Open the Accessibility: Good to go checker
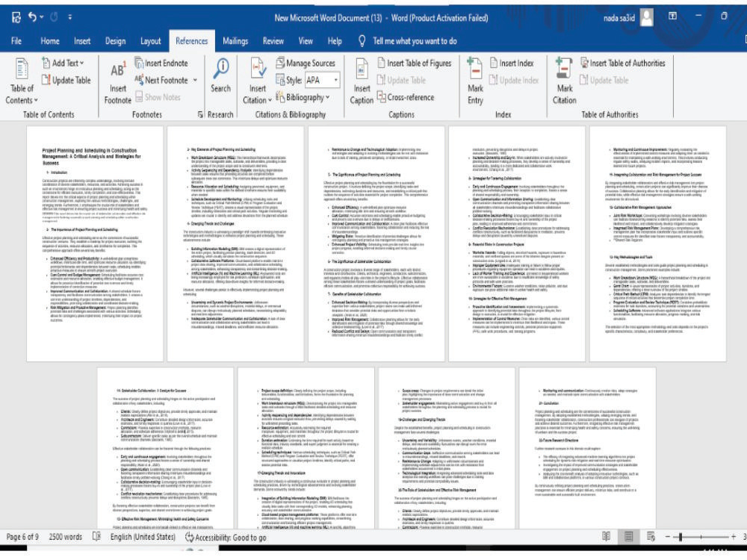747x560 pixels. pos(226,537)
